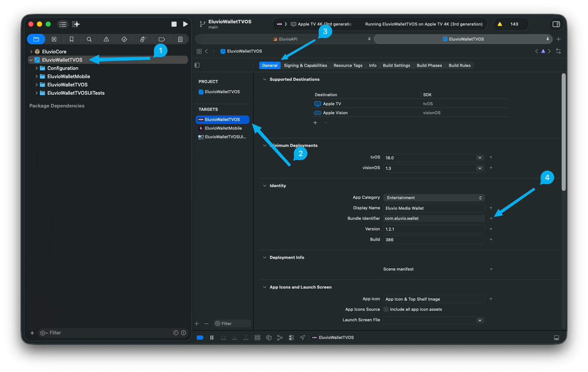
Task: Open the Find navigator magnifier
Action: [x=89, y=39]
